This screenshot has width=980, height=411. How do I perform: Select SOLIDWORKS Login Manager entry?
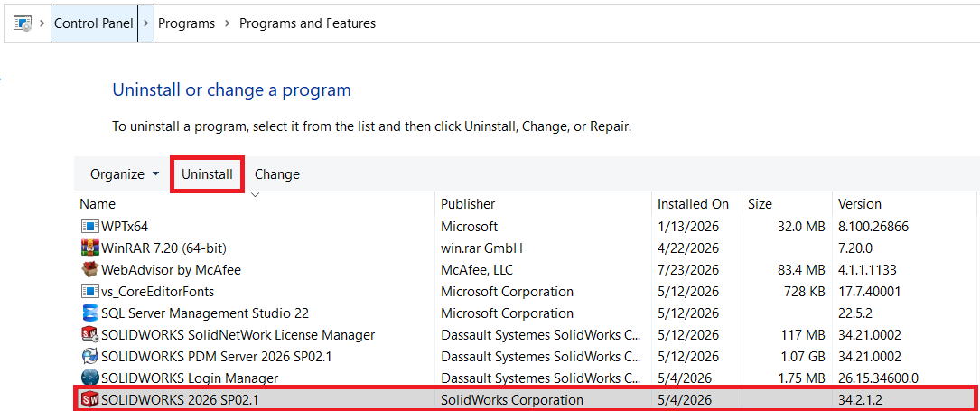(x=190, y=378)
